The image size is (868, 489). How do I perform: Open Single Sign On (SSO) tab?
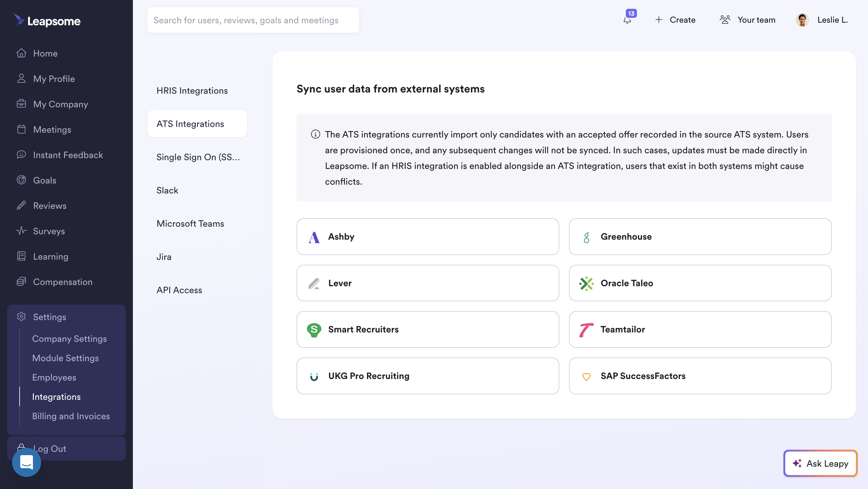point(197,157)
